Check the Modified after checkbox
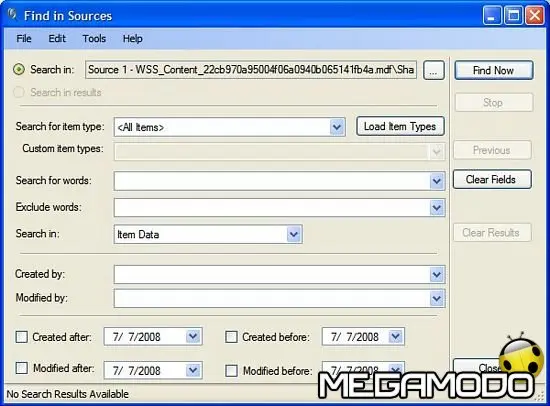 coord(21,368)
